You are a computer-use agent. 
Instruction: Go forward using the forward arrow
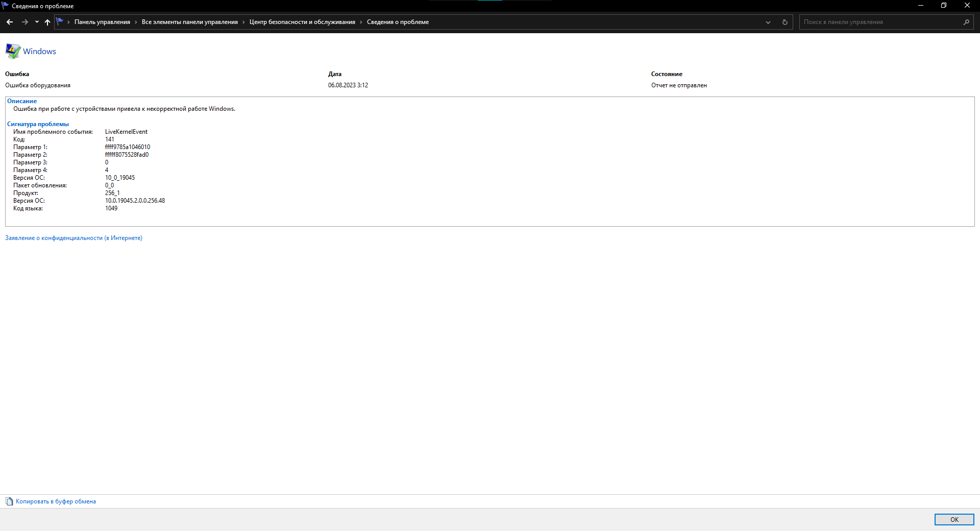coord(24,22)
